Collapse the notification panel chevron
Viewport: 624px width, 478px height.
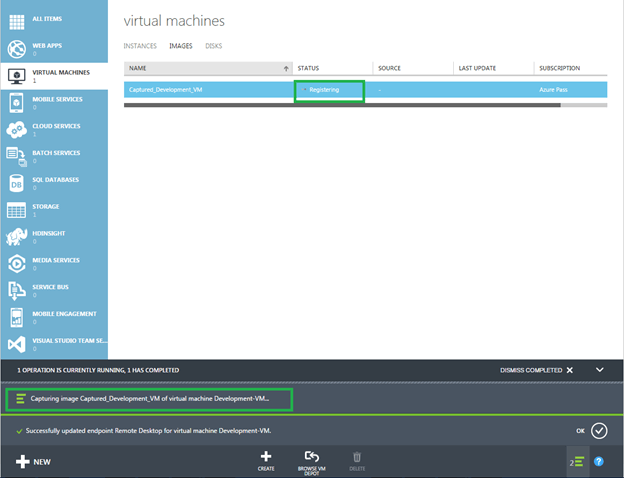pos(600,370)
